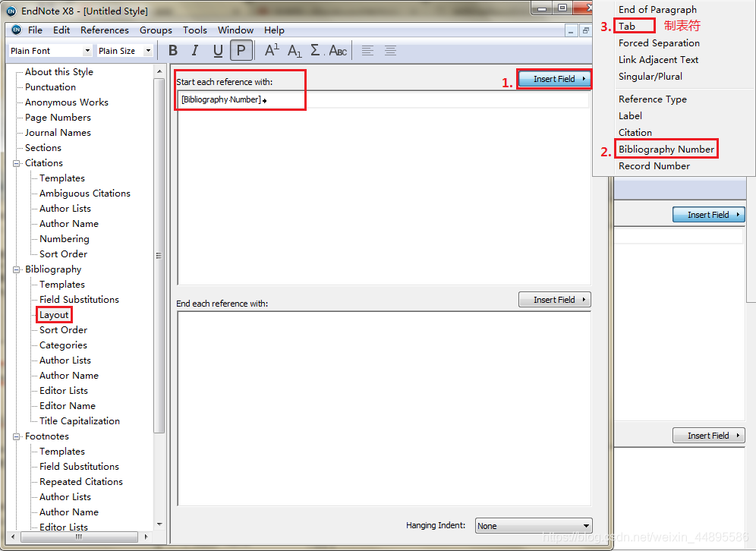Select Categories under Bibliography
This screenshot has height=551, width=756.
pos(63,345)
